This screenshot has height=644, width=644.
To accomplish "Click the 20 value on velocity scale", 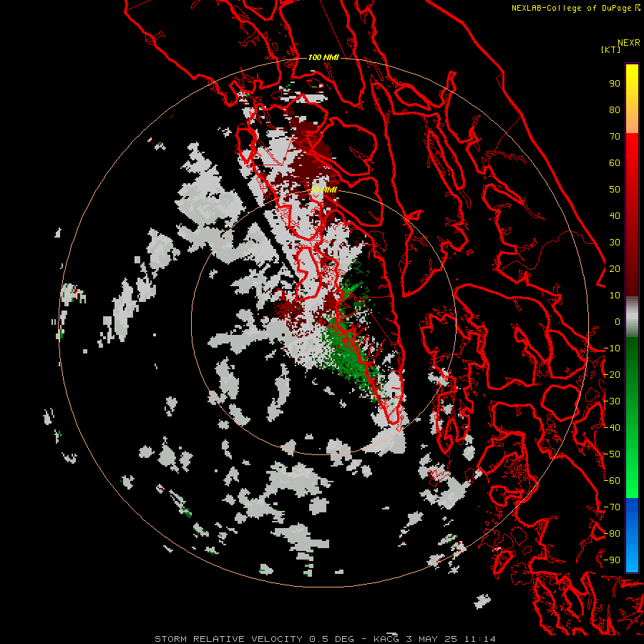I will (615, 269).
